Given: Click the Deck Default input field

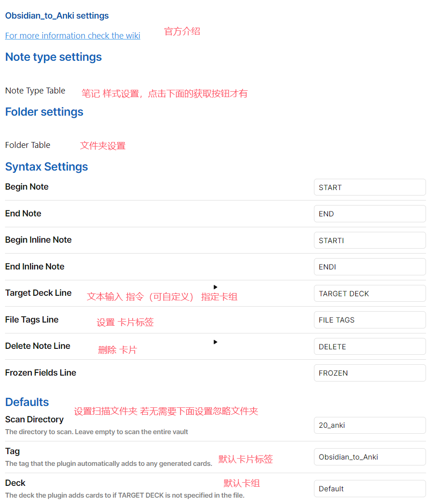Looking at the screenshot, I should [370, 489].
